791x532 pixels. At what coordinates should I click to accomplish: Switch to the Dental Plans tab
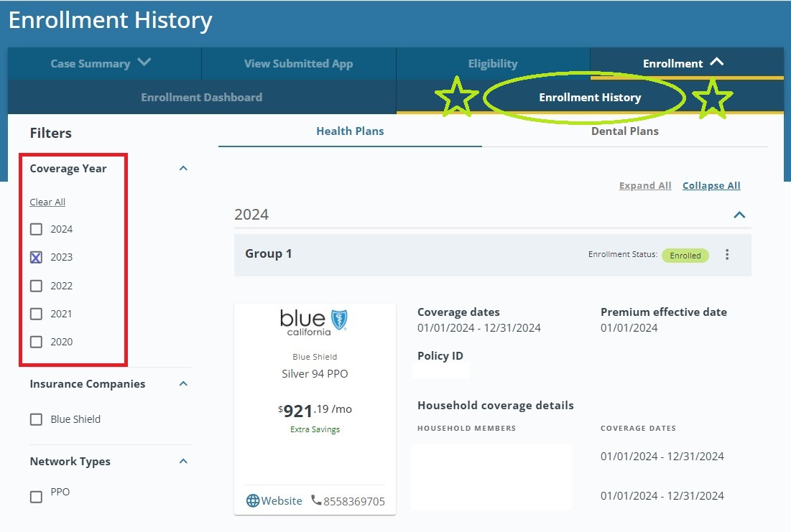[x=624, y=131]
